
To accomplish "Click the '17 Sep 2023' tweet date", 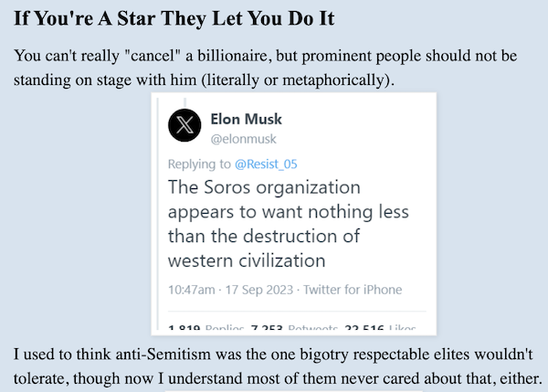I will (x=259, y=290).
